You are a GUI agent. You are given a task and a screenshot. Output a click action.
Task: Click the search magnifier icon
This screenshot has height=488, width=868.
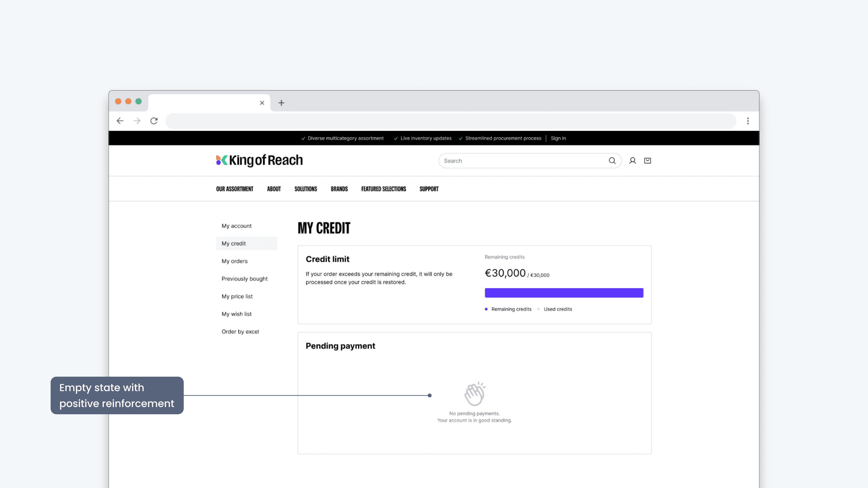[x=612, y=161]
